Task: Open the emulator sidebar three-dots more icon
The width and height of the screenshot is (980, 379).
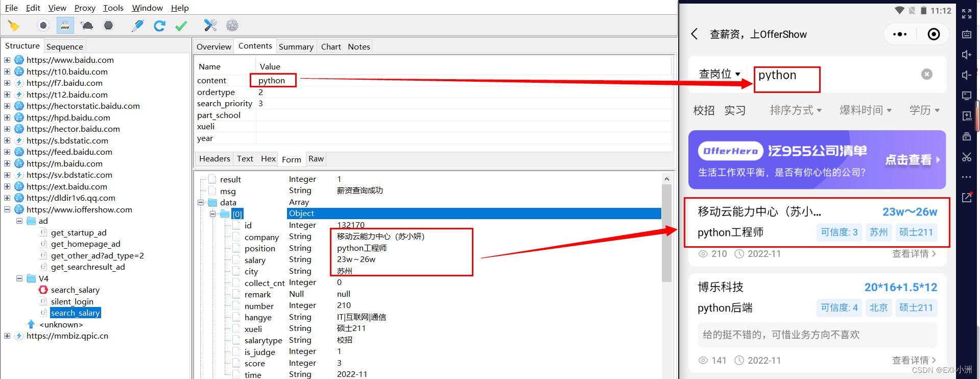Action: [x=967, y=177]
